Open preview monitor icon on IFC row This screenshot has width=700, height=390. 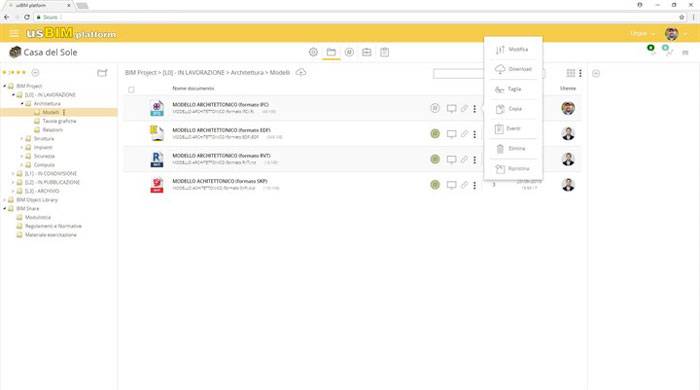(x=451, y=108)
